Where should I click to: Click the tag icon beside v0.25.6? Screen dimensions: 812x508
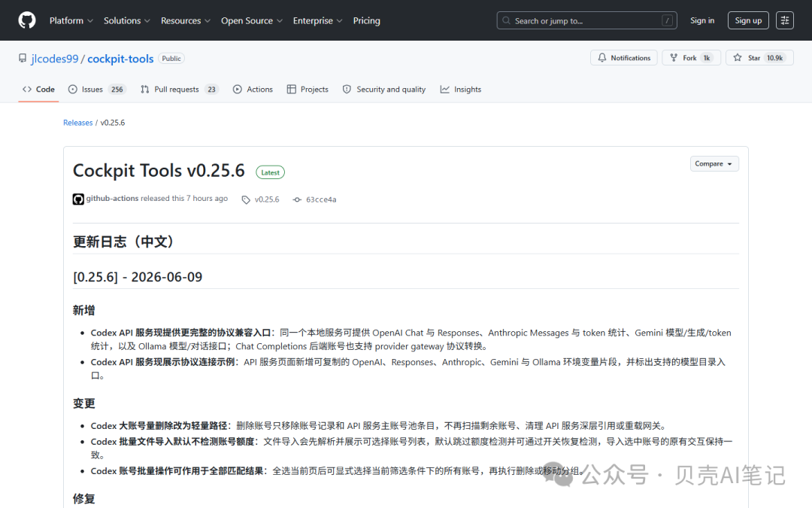246,199
